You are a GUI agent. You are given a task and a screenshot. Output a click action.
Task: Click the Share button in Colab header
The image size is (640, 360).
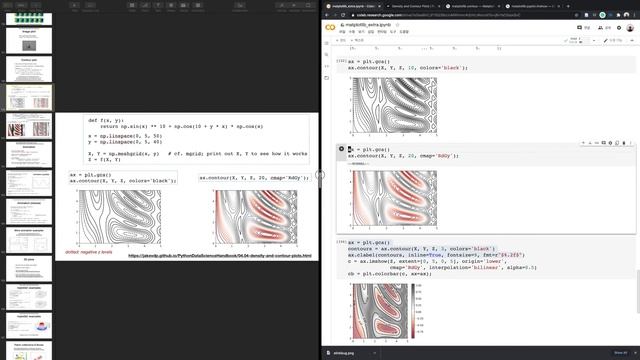click(604, 28)
